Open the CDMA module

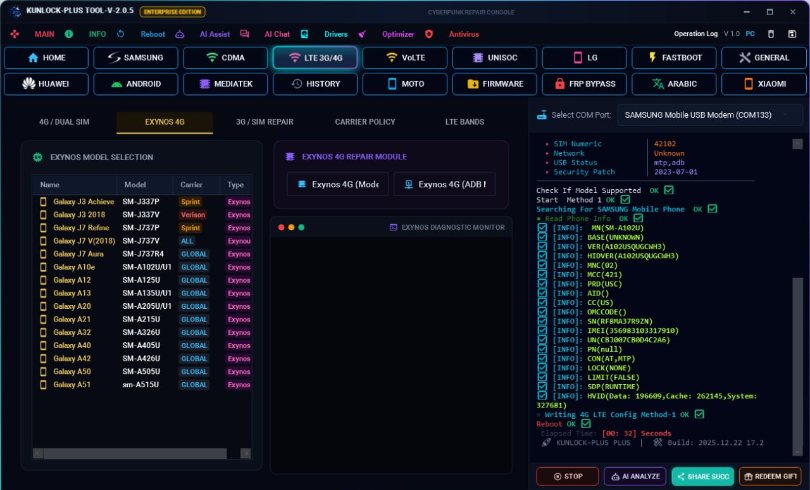tap(226, 58)
